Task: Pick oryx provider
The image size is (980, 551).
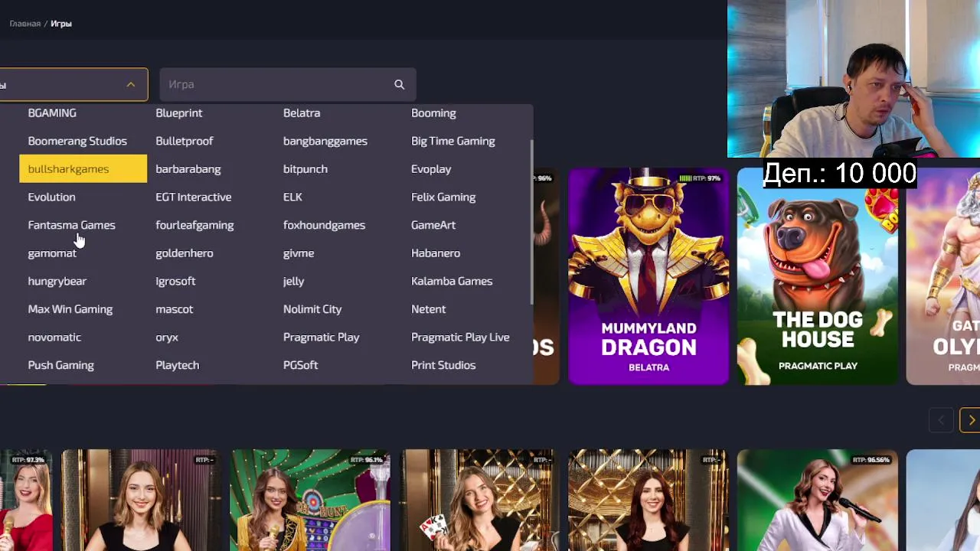Action: (x=166, y=337)
